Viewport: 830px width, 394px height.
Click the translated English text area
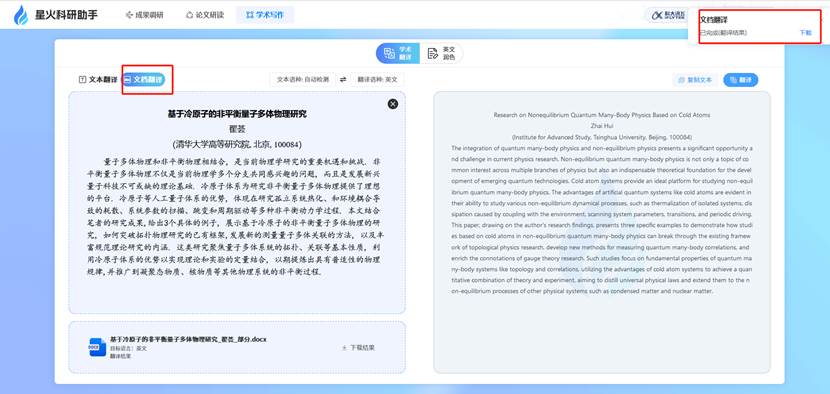tap(602, 232)
